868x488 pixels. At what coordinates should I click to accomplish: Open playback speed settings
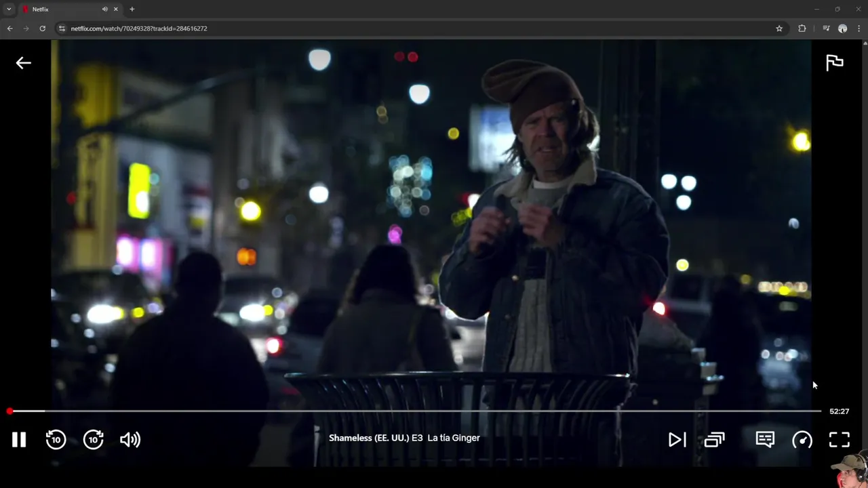802,440
